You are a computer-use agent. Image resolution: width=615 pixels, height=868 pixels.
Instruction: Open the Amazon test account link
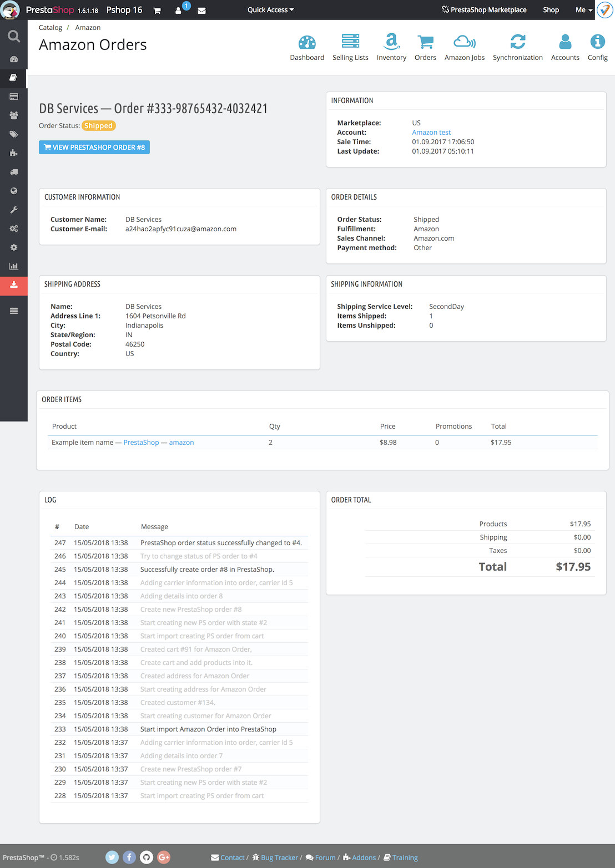(431, 133)
